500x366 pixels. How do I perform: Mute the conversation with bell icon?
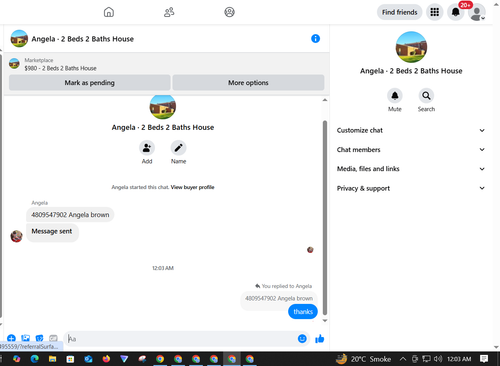point(395,96)
